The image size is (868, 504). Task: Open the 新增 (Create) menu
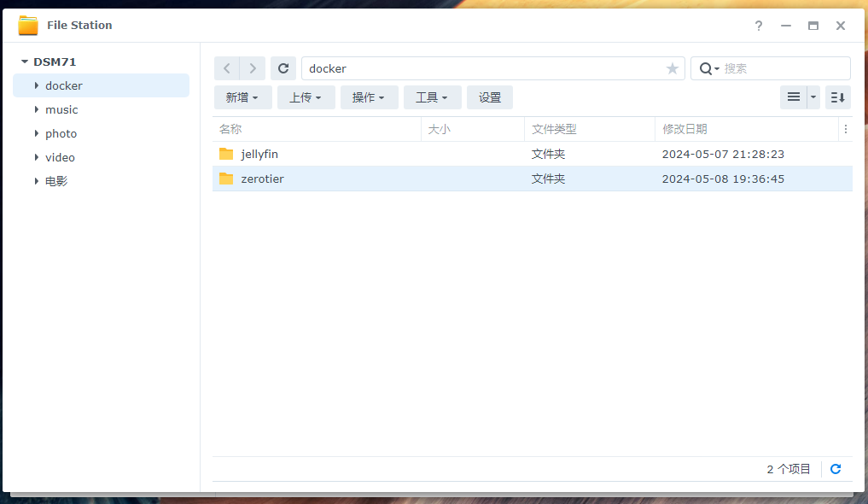pos(242,97)
